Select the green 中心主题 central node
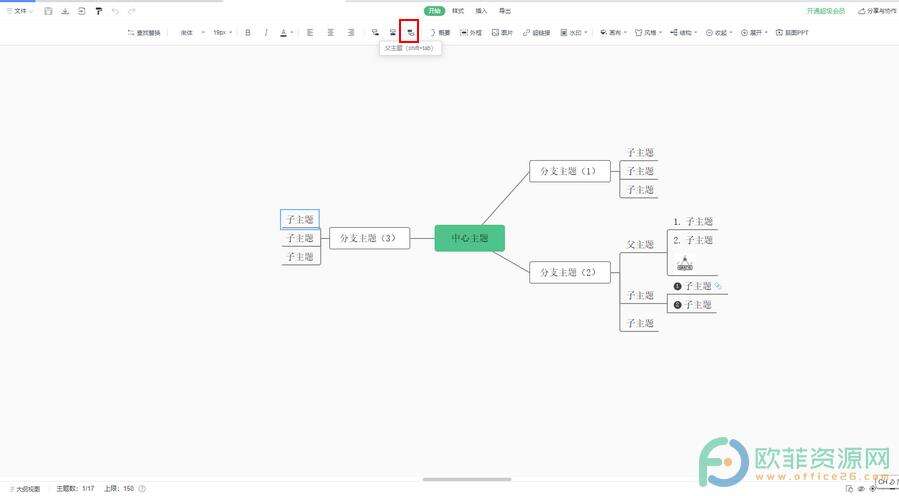This screenshot has height=496, width=899. click(x=469, y=238)
